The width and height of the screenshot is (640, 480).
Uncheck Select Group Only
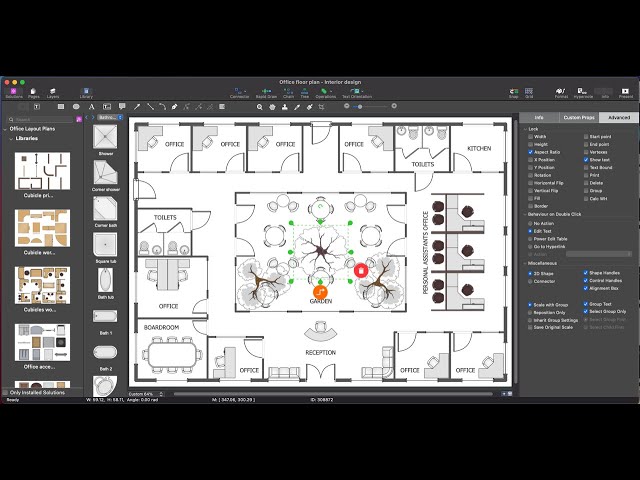[586, 311]
